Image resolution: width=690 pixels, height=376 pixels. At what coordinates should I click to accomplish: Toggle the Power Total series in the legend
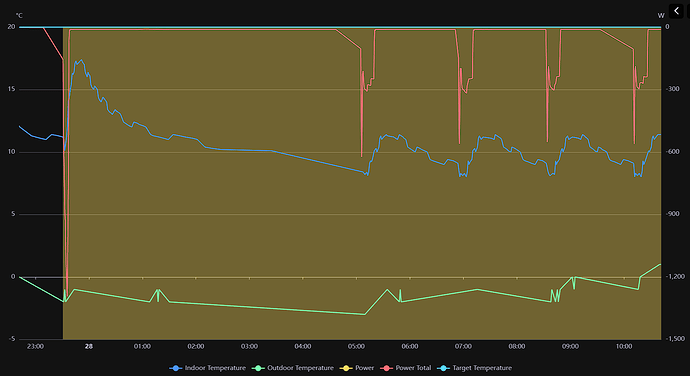[406, 368]
